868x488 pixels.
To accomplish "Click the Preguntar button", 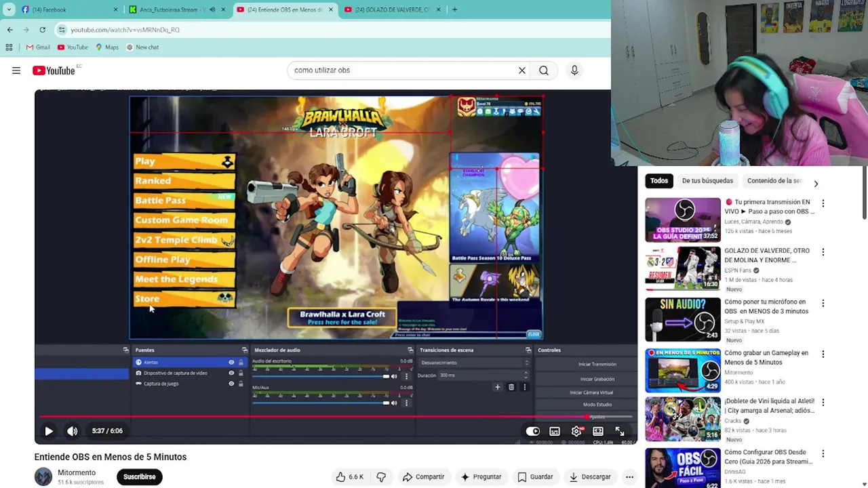I will [481, 476].
